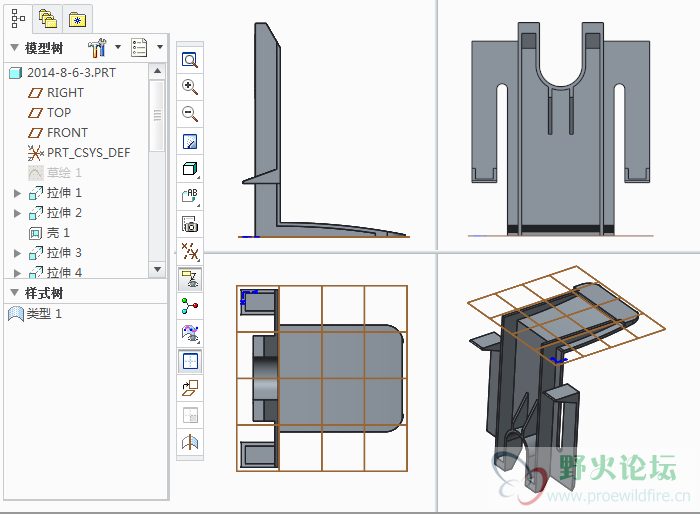Click the style curve display settings icon

point(190,333)
